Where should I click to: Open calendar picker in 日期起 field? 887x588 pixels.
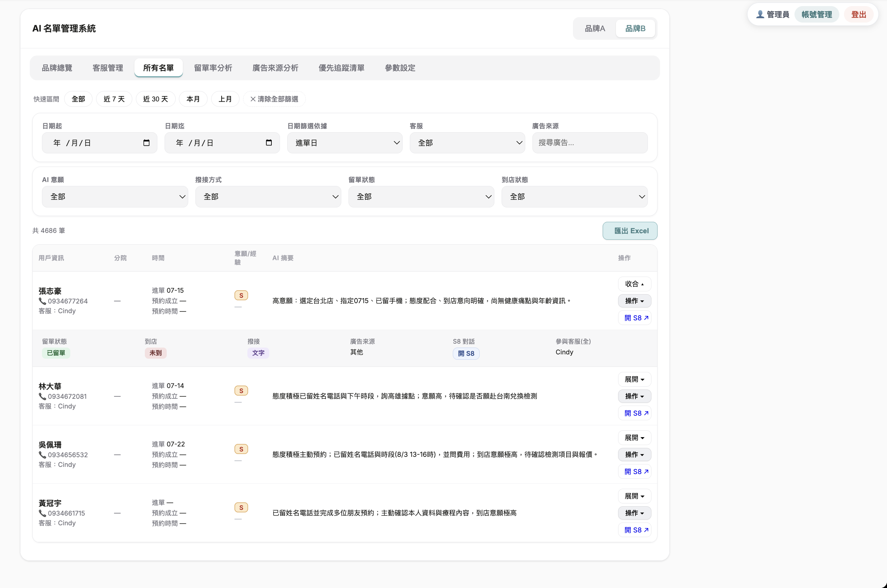tap(146, 143)
